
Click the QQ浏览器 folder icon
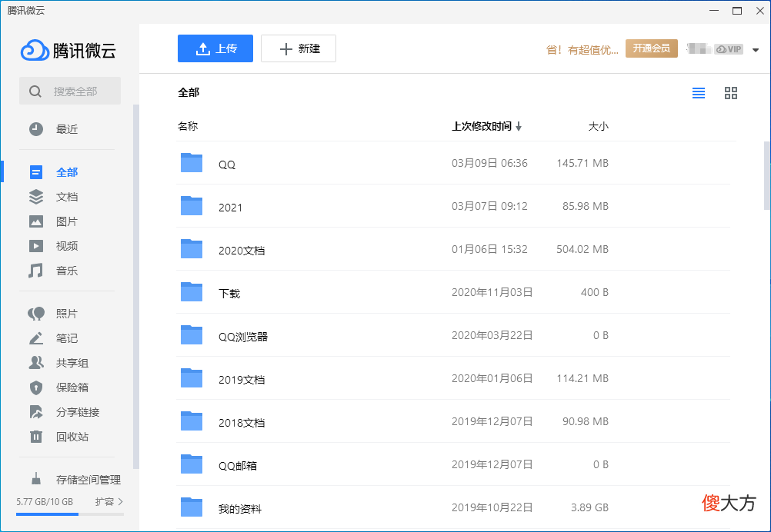[x=192, y=335]
